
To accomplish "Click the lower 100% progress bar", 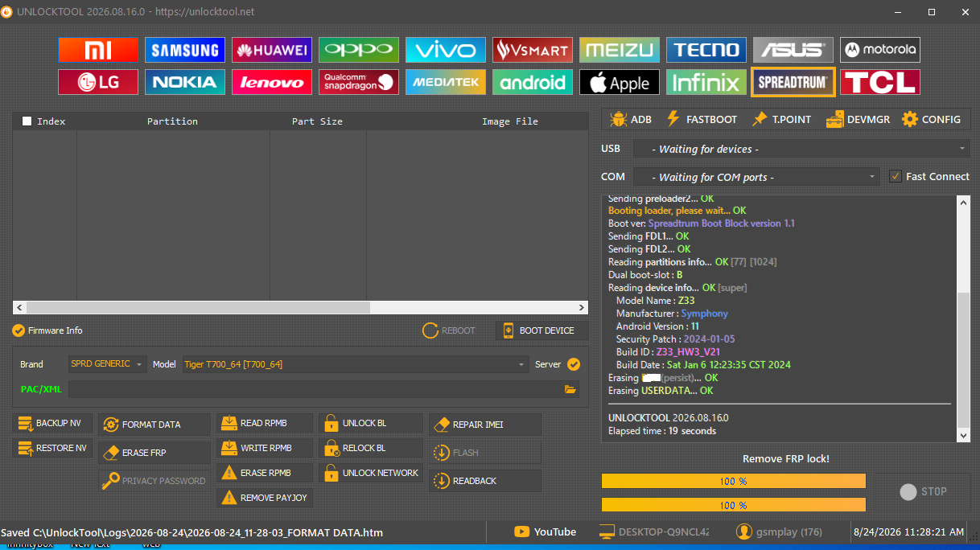I will (x=733, y=505).
